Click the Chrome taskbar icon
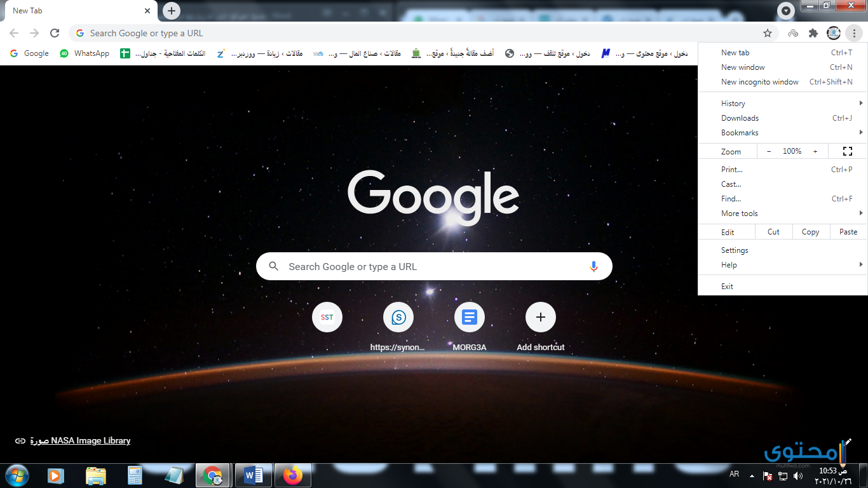Screen dimensions: 868x488 (214, 475)
